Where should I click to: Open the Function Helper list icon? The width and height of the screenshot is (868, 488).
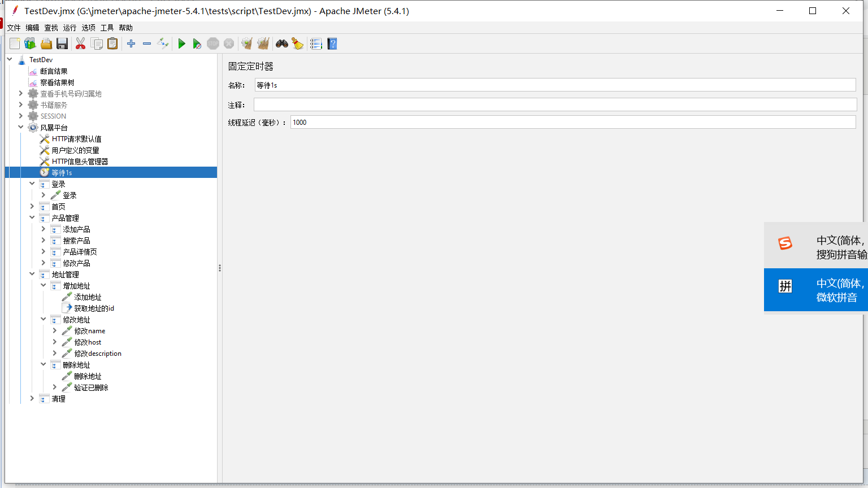316,43
